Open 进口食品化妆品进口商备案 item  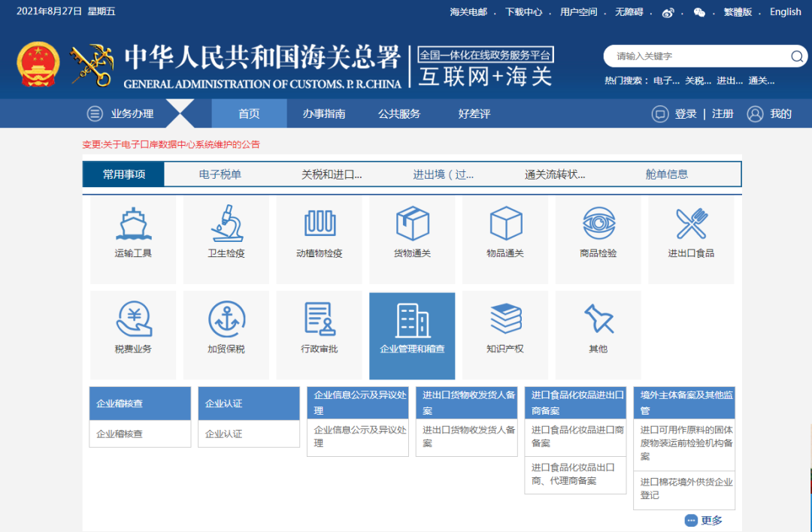(x=575, y=437)
